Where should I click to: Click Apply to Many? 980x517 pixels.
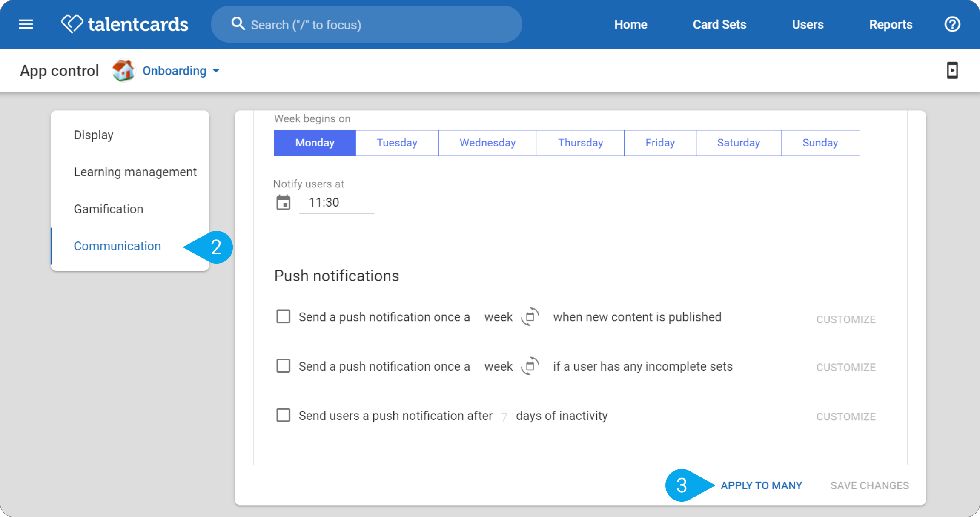click(761, 485)
